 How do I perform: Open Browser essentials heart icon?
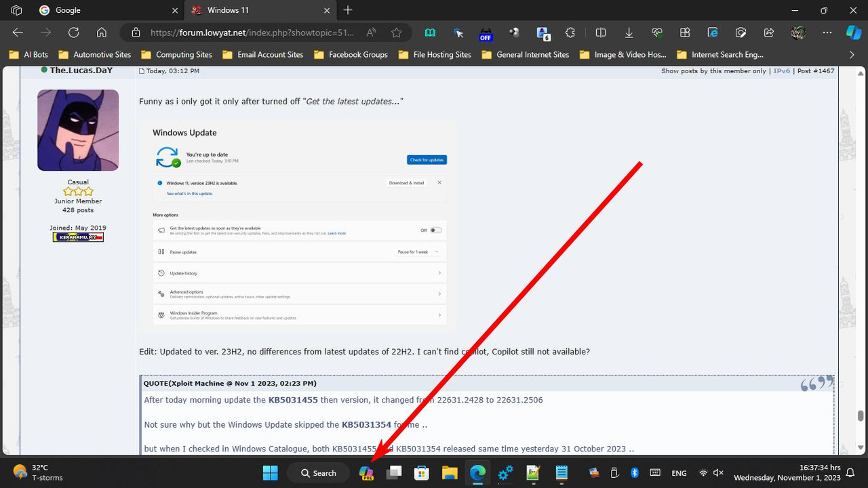(656, 33)
